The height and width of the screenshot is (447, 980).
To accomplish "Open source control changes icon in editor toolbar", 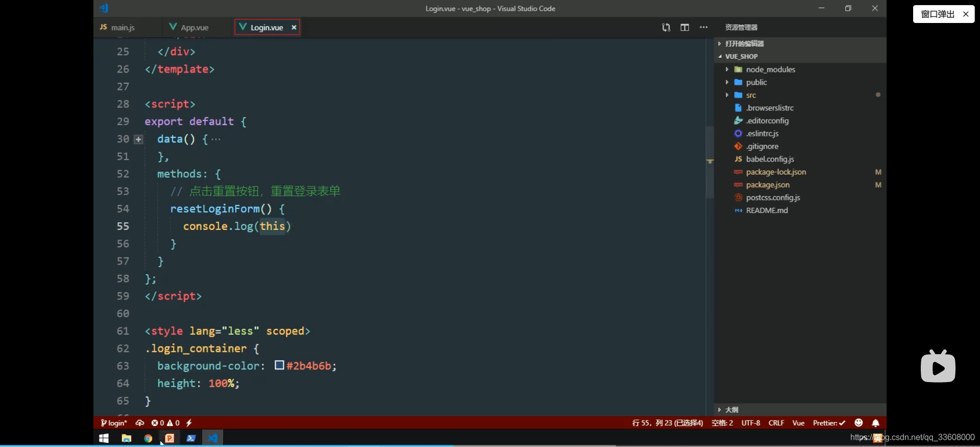I will (666, 27).
